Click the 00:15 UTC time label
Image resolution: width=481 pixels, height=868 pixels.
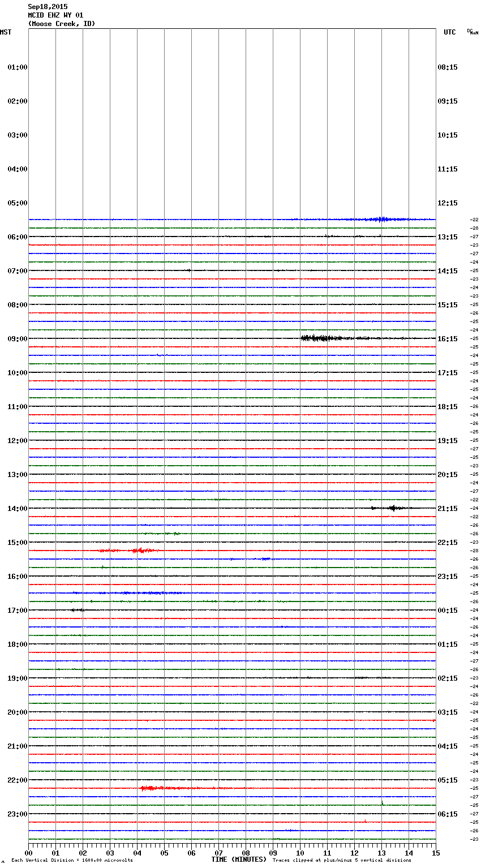coord(448,611)
